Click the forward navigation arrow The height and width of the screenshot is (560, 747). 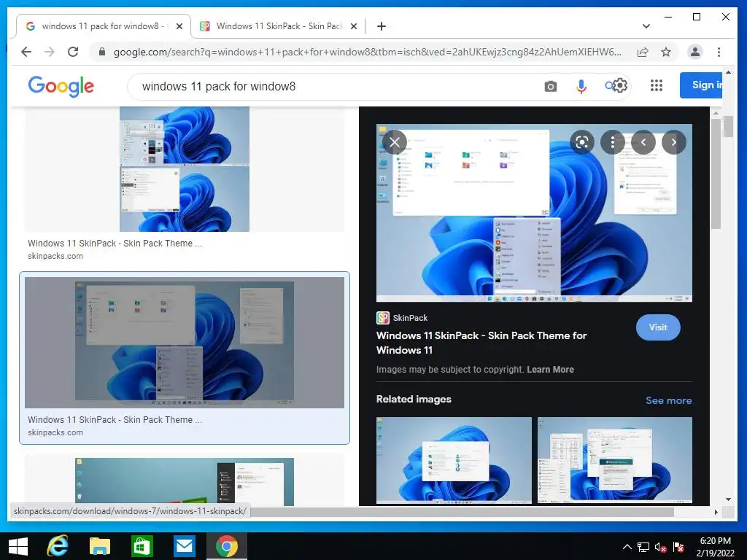(50, 52)
